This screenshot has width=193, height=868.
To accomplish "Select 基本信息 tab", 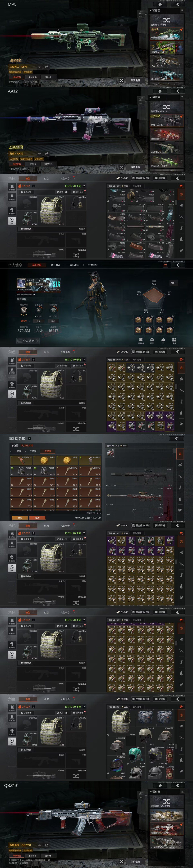I will click(x=37, y=265).
